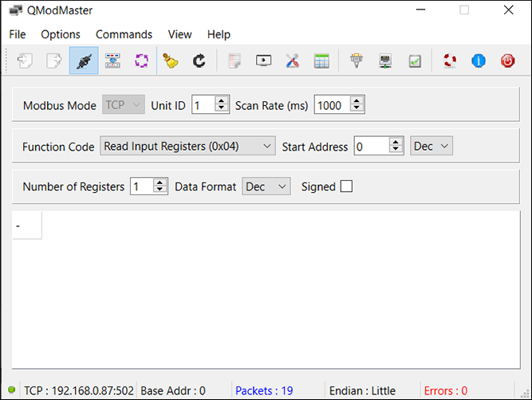Open the Options menu

61,34
